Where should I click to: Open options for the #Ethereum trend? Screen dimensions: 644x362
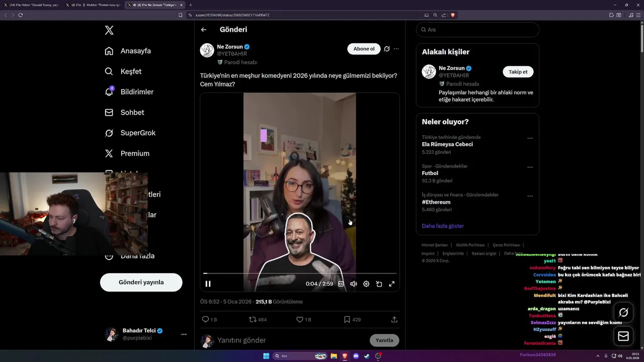(530, 196)
